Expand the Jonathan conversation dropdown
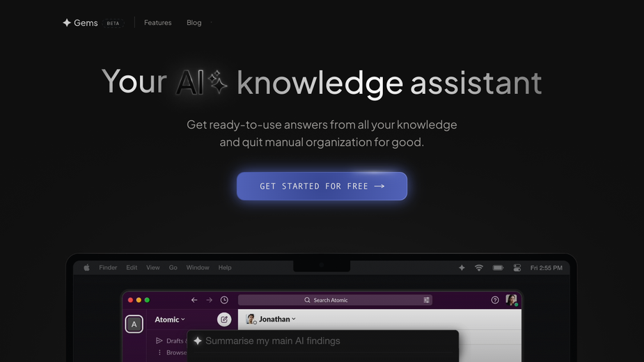Viewport: 644px width, 362px height. click(277, 319)
